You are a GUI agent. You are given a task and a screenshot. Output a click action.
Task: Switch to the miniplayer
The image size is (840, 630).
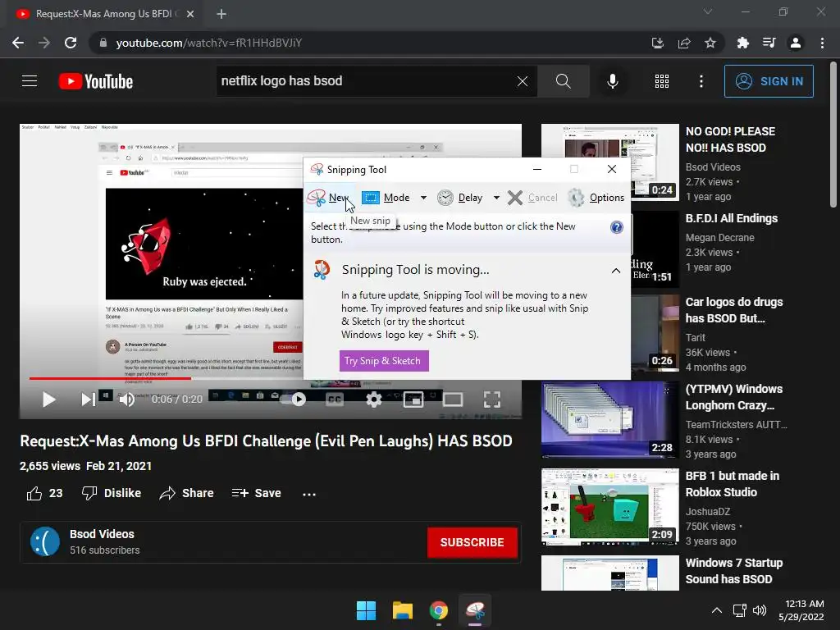pos(413,399)
